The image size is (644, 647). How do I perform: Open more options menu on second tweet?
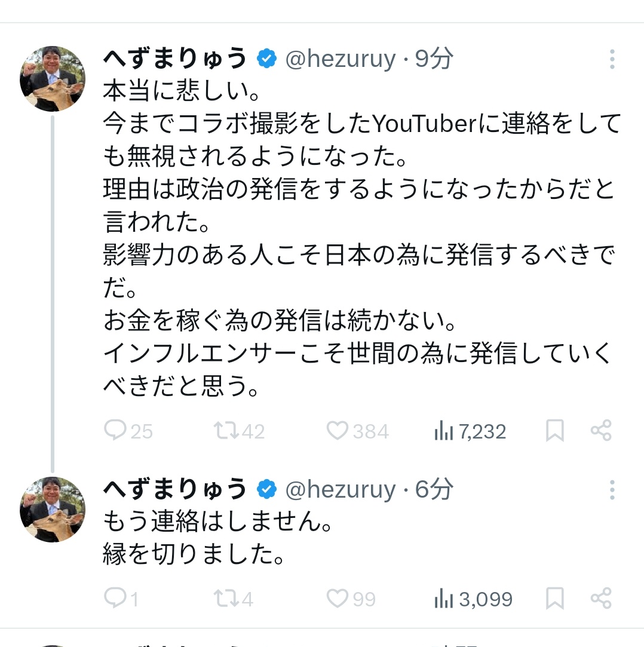tap(612, 490)
